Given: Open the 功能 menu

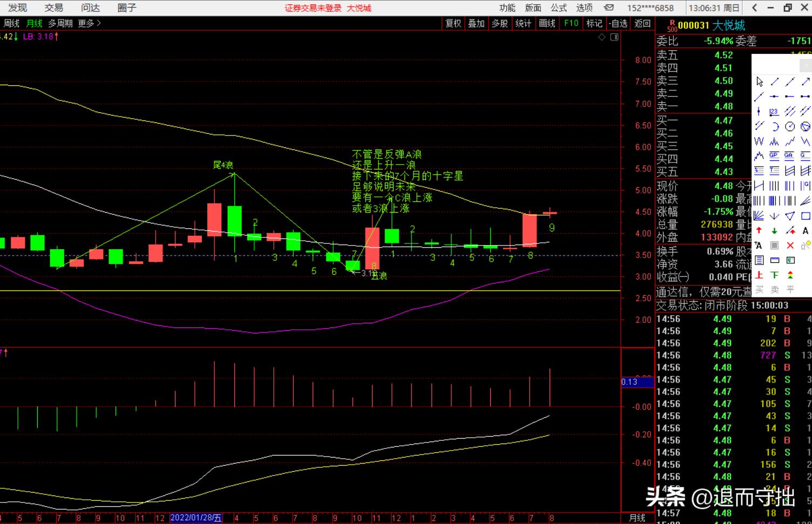Looking at the screenshot, I should click(507, 8).
